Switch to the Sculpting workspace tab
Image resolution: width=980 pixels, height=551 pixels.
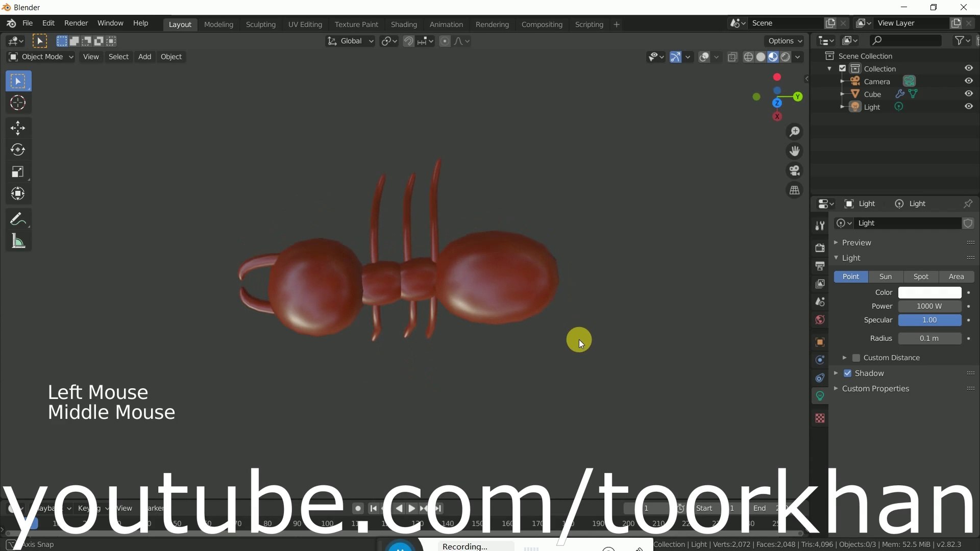[260, 24]
